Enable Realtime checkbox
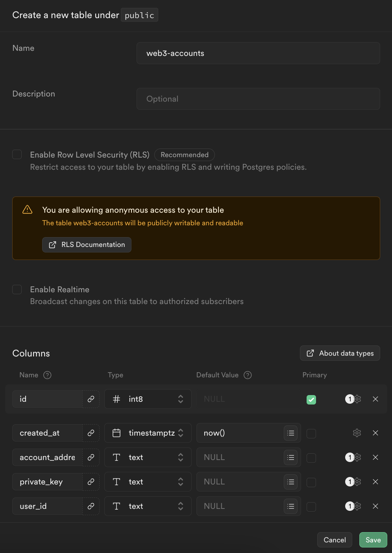The width and height of the screenshot is (392, 553). pos(17,289)
